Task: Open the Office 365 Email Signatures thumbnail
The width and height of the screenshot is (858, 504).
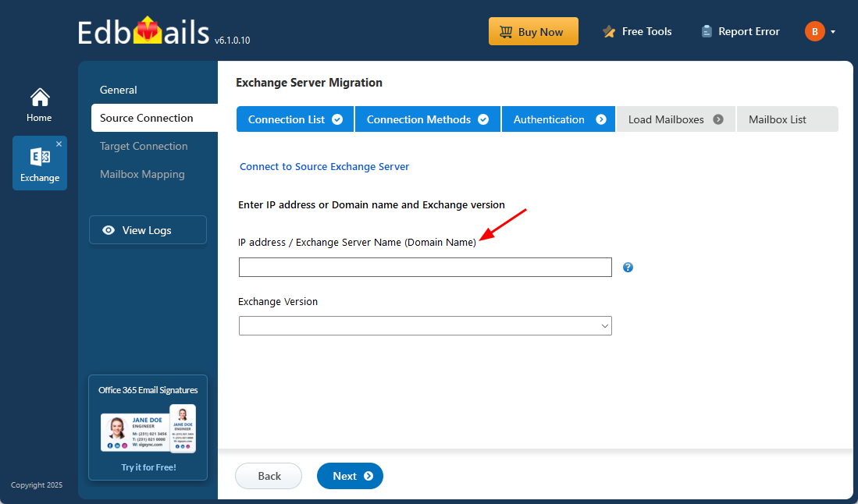Action: (148, 428)
